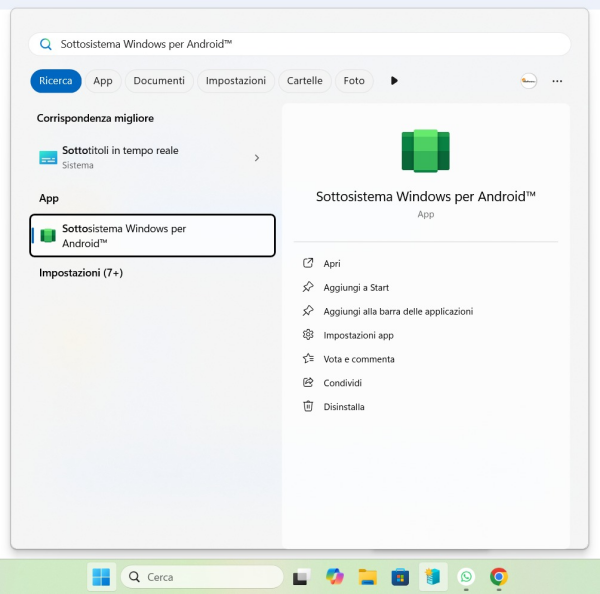Open the Windows Start button
The height and width of the screenshot is (594, 600).
[101, 577]
